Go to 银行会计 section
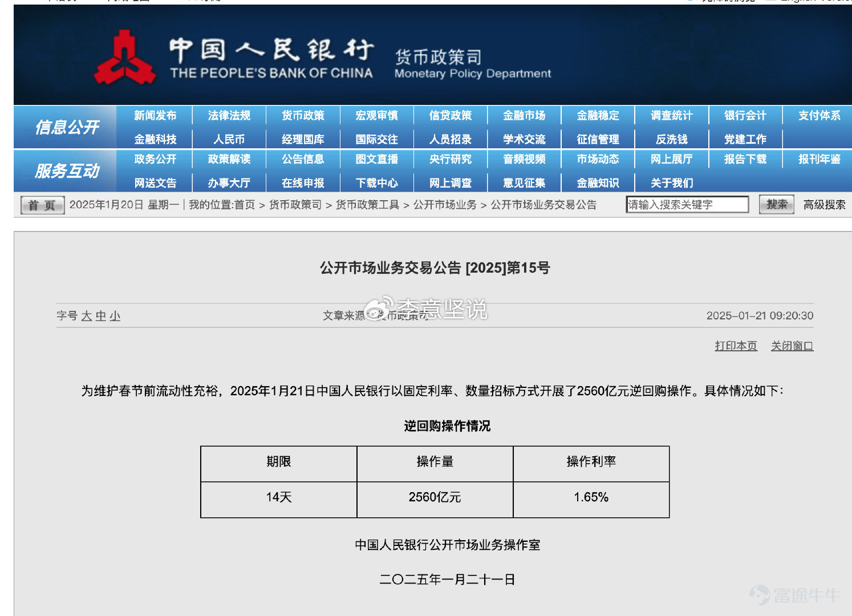The width and height of the screenshot is (852, 616). pos(745,116)
